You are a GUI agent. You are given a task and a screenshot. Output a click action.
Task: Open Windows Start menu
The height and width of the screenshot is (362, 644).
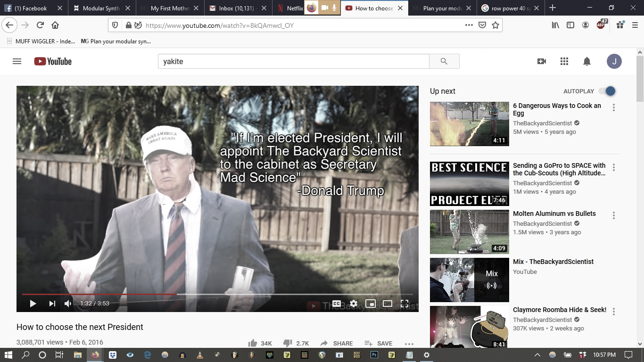tap(8, 355)
